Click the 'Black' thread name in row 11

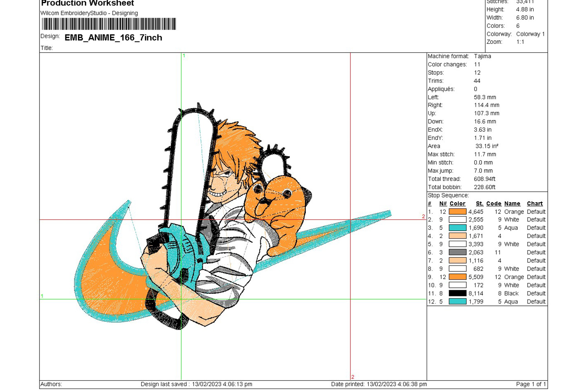tap(511, 293)
